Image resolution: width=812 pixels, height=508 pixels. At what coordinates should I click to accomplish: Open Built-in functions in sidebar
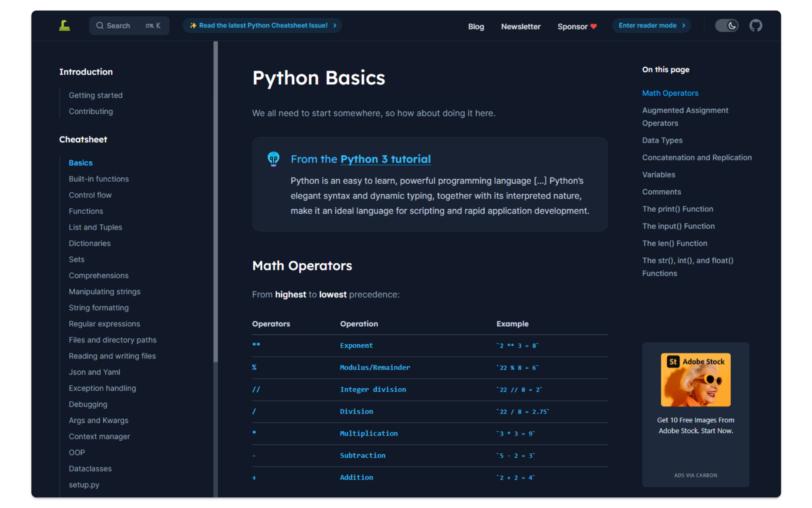tap(99, 179)
